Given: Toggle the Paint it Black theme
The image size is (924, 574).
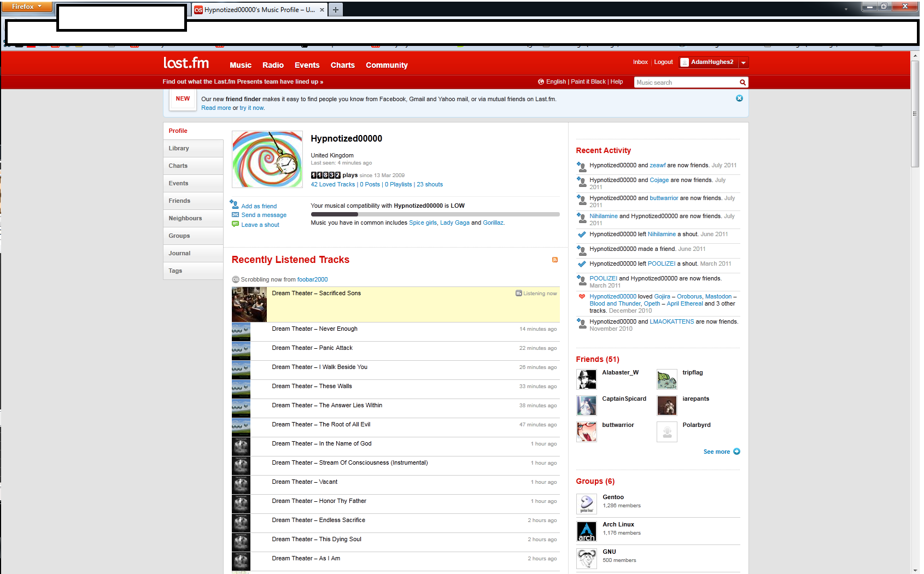Looking at the screenshot, I should (x=588, y=82).
